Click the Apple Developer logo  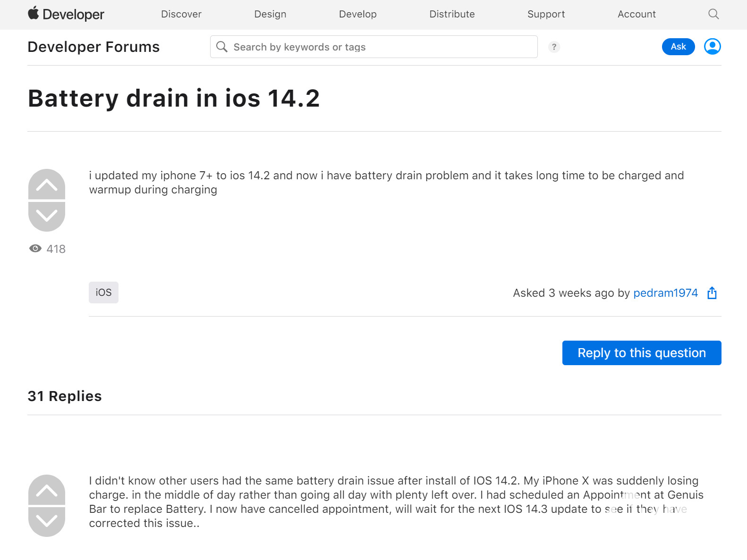(66, 14)
